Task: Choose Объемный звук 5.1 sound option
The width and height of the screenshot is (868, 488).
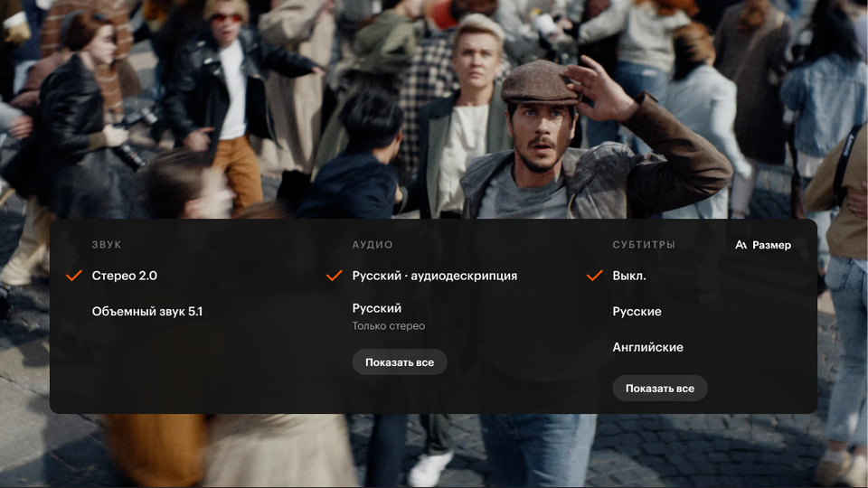Action: [147, 312]
